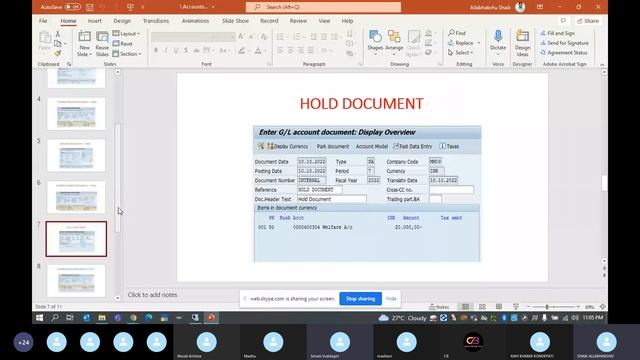Toggle Normal view in status bar
Viewport: 640px width, 360px height.
(x=465, y=307)
